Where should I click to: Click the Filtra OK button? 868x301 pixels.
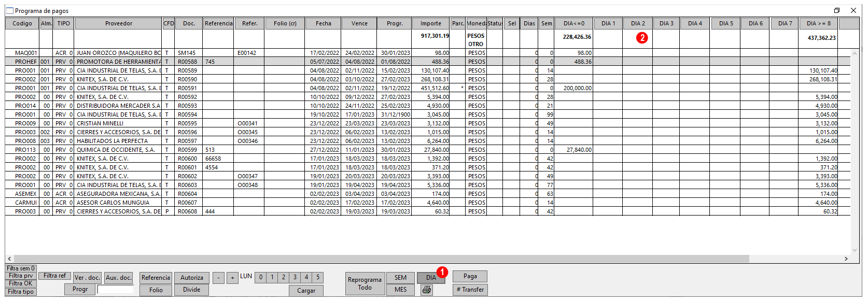21,283
